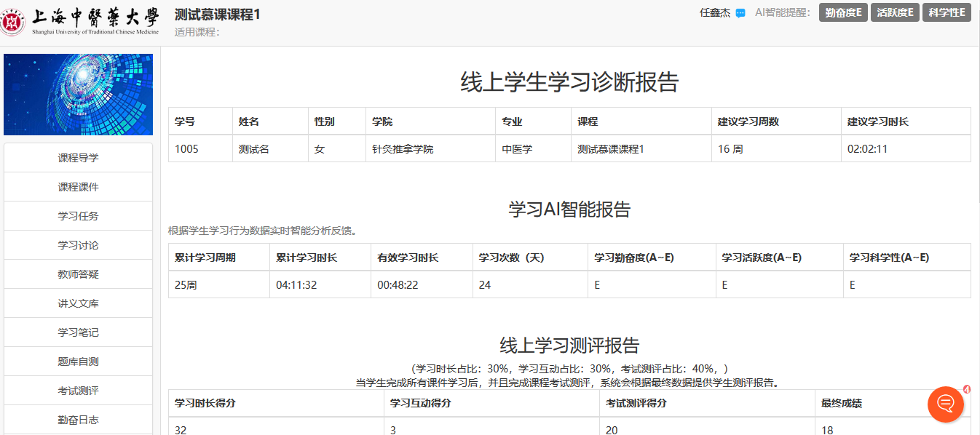Image resolution: width=980 pixels, height=435 pixels.
Task: Go to 学习笔记 in the sidebar
Action: pyautogui.click(x=79, y=332)
